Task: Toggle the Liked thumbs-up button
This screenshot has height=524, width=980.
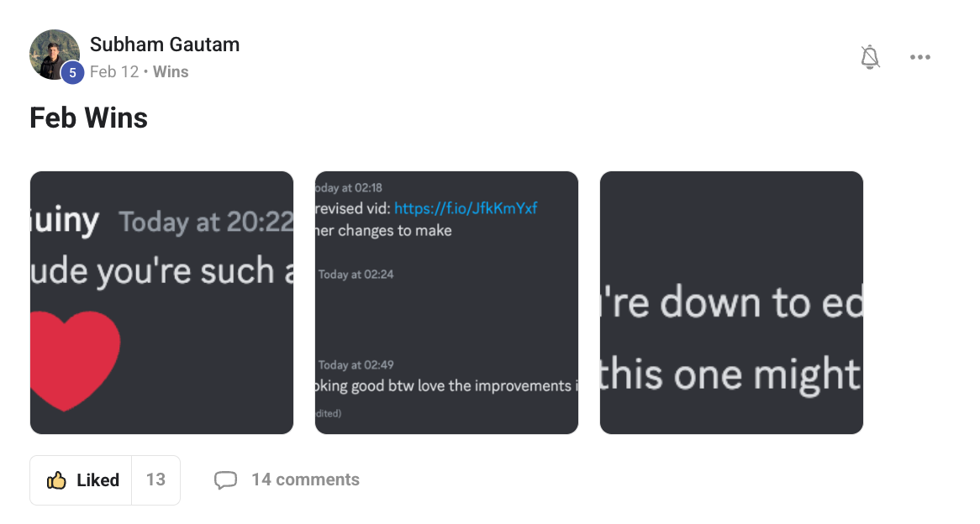Action: (82, 479)
